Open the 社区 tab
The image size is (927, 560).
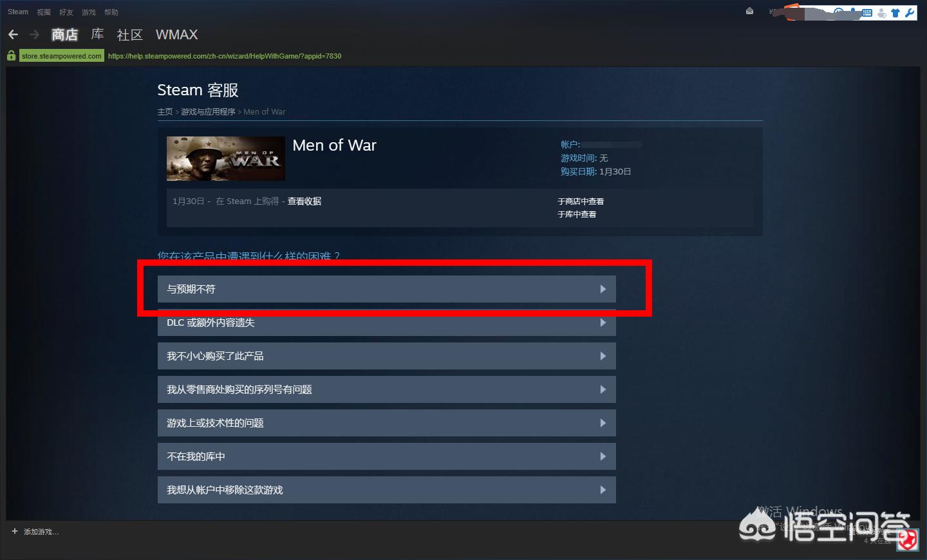(129, 35)
